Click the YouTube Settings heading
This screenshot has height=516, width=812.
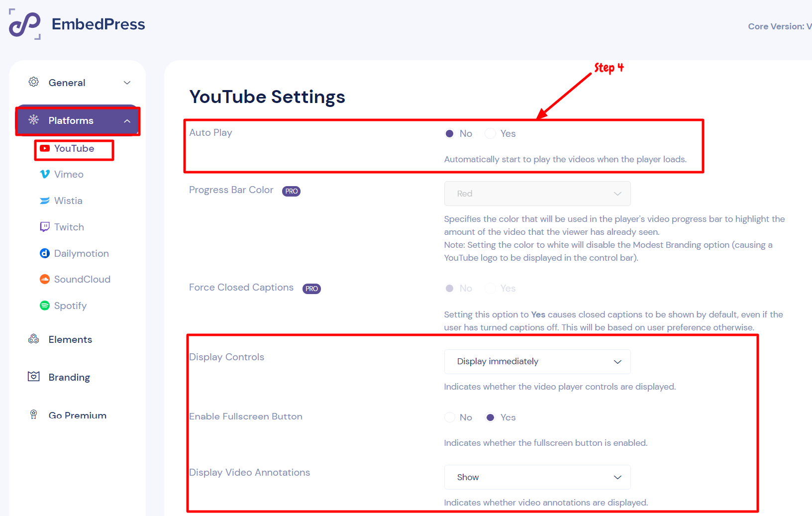(267, 97)
